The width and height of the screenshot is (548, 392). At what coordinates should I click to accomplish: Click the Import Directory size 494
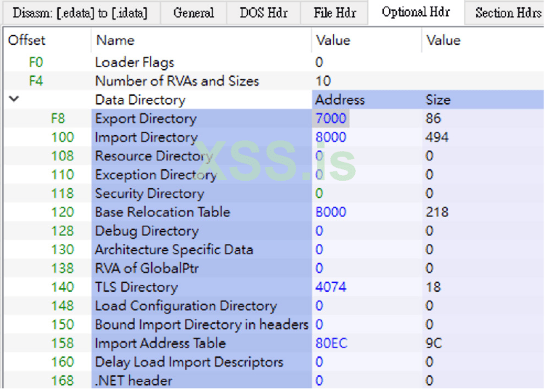(437, 137)
